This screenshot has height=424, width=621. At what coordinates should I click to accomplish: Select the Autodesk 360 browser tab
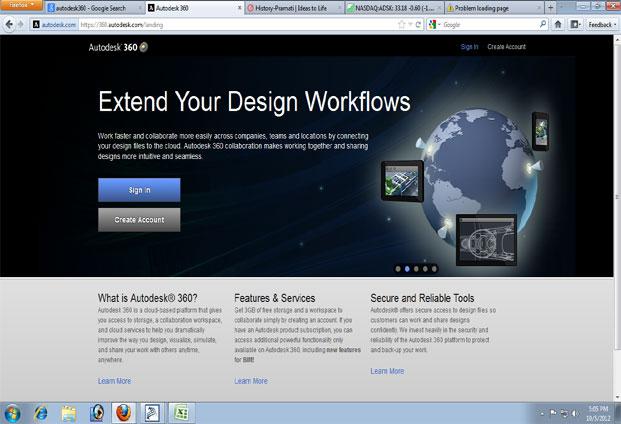pyautogui.click(x=194, y=8)
